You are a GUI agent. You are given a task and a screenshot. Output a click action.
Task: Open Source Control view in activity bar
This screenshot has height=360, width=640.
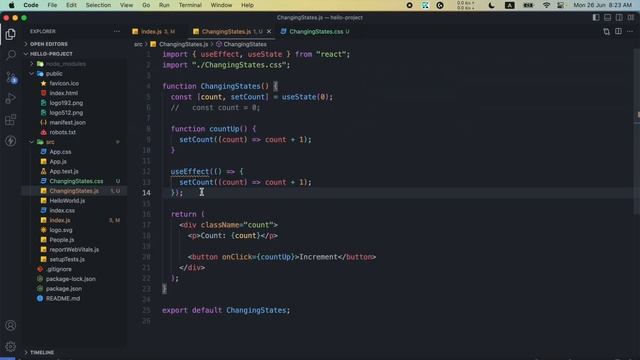point(11,77)
